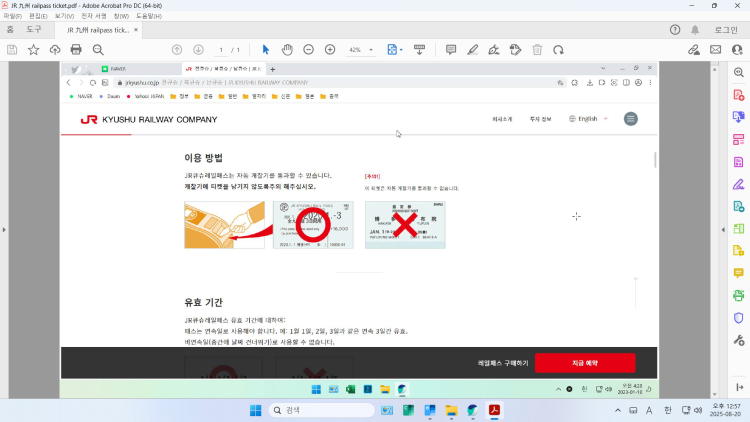Open More Tools wrench in right panel

(x=739, y=340)
